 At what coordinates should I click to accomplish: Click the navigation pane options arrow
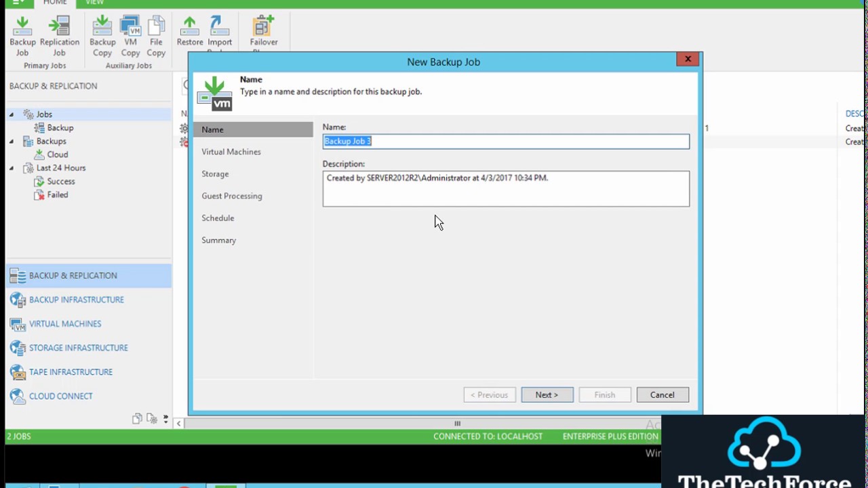click(165, 419)
